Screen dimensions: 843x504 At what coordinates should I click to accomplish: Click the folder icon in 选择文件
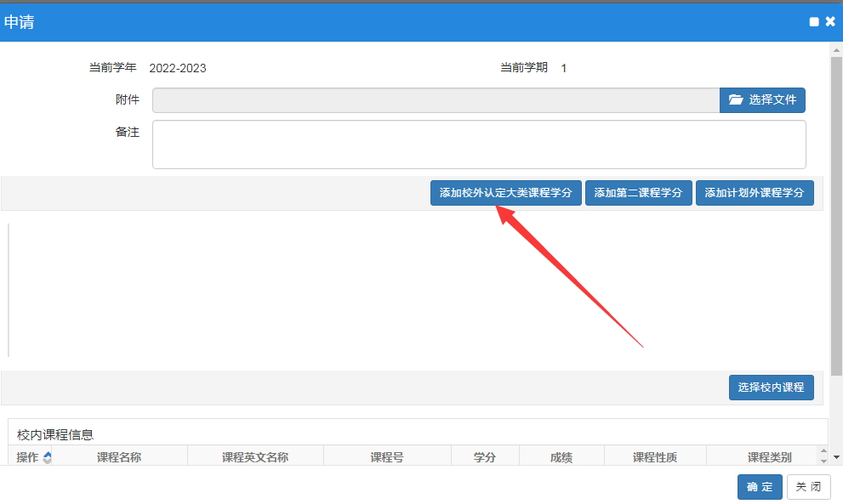point(736,99)
